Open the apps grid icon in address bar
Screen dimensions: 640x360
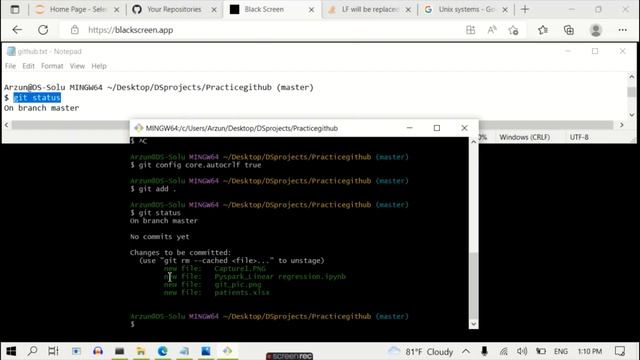[470, 30]
